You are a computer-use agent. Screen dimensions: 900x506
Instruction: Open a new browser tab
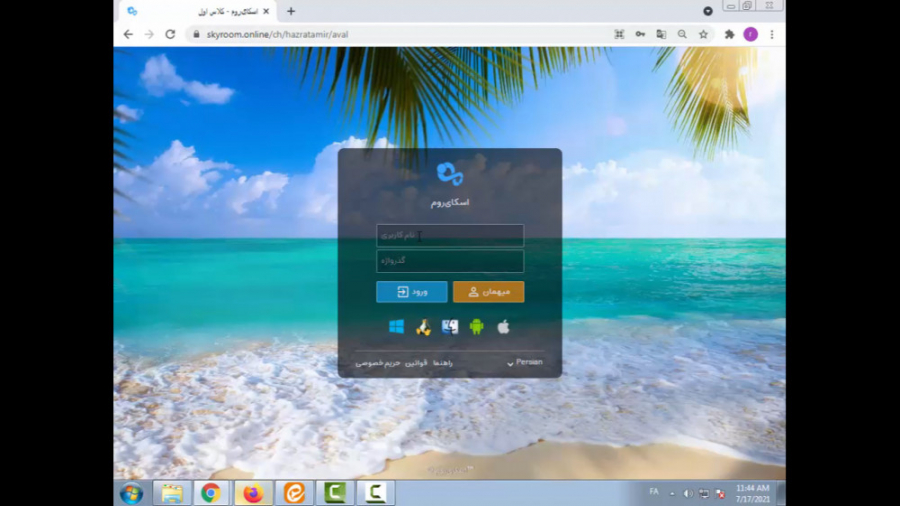pyautogui.click(x=291, y=11)
